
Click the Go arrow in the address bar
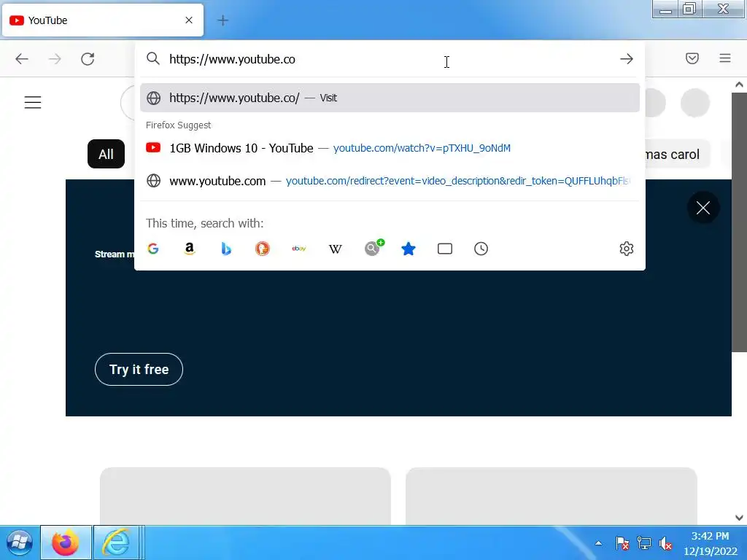[627, 59]
